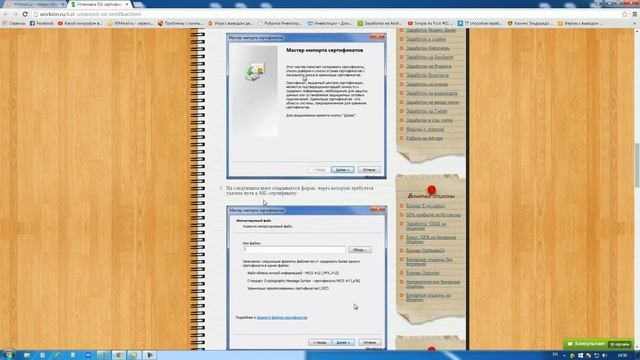This screenshot has height=360, width=640.
Task: Open the Сервисы apps bookmark
Action: (14, 23)
